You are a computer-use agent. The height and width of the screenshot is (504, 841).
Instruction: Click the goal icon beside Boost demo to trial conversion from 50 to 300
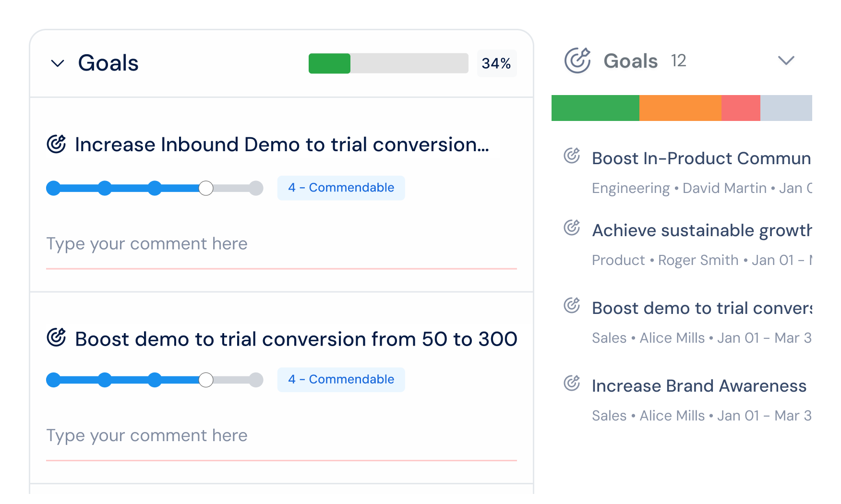(x=56, y=337)
